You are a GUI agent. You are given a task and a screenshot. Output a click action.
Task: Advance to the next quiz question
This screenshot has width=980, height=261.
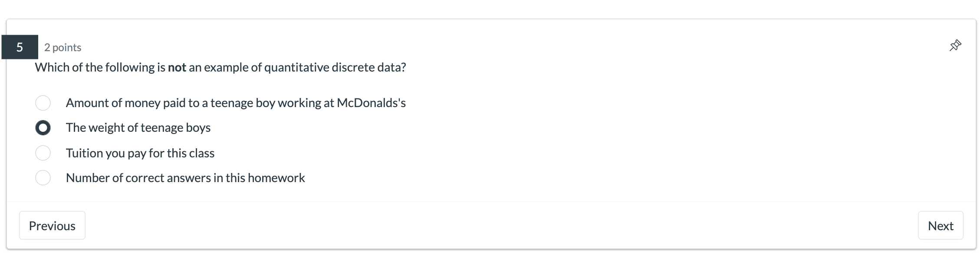tap(941, 225)
